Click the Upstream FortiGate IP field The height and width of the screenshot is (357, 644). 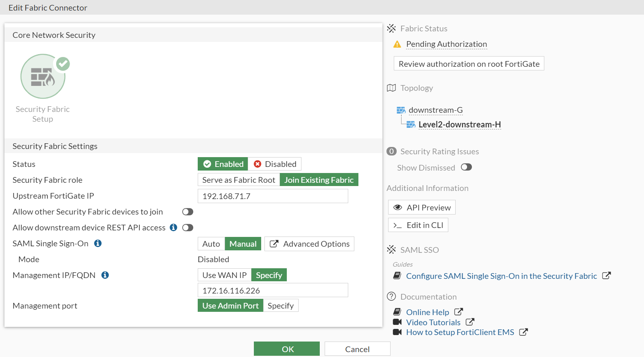pos(273,196)
